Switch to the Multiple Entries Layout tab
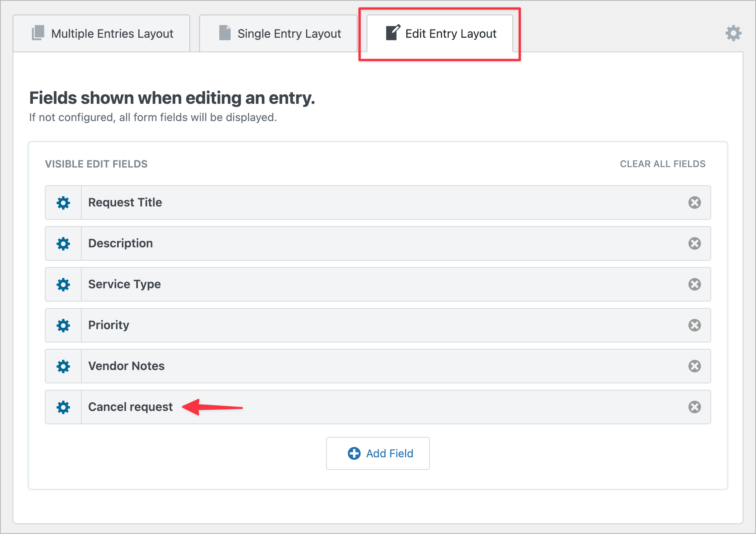 102,33
